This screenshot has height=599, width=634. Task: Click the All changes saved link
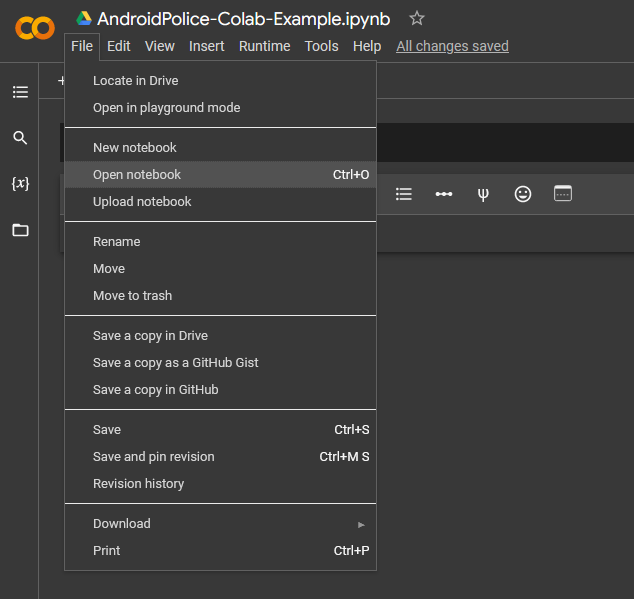(x=452, y=46)
